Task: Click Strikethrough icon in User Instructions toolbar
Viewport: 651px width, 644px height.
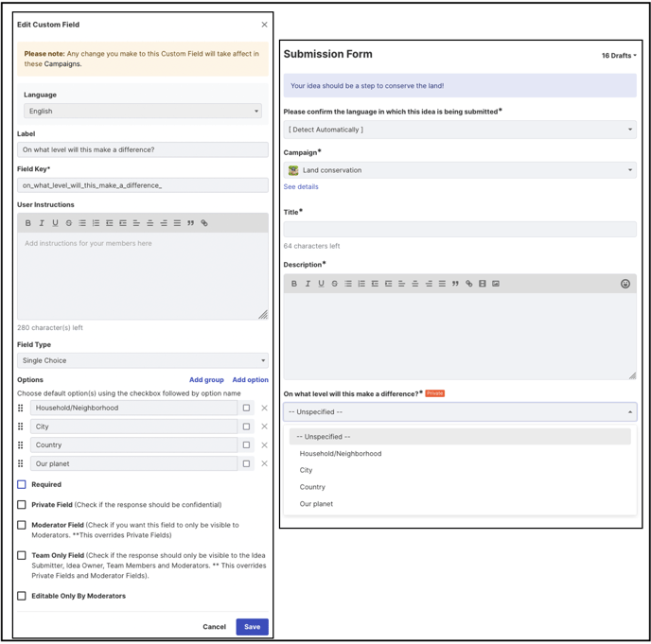Action: [68, 223]
